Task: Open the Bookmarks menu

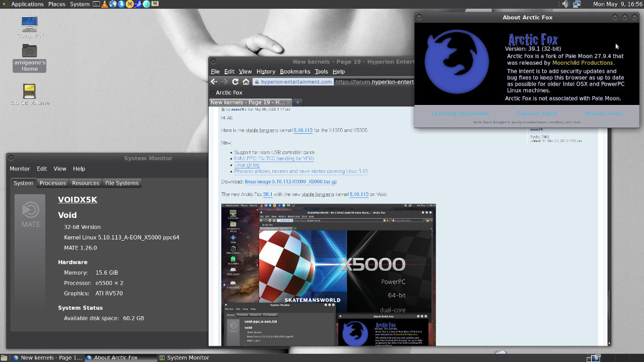Action: click(x=295, y=72)
